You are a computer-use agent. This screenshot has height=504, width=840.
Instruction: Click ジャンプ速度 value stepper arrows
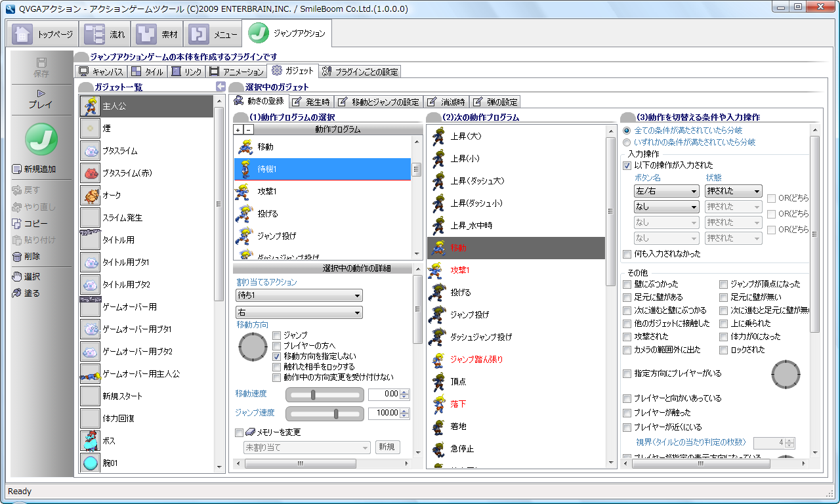pyautogui.click(x=404, y=413)
